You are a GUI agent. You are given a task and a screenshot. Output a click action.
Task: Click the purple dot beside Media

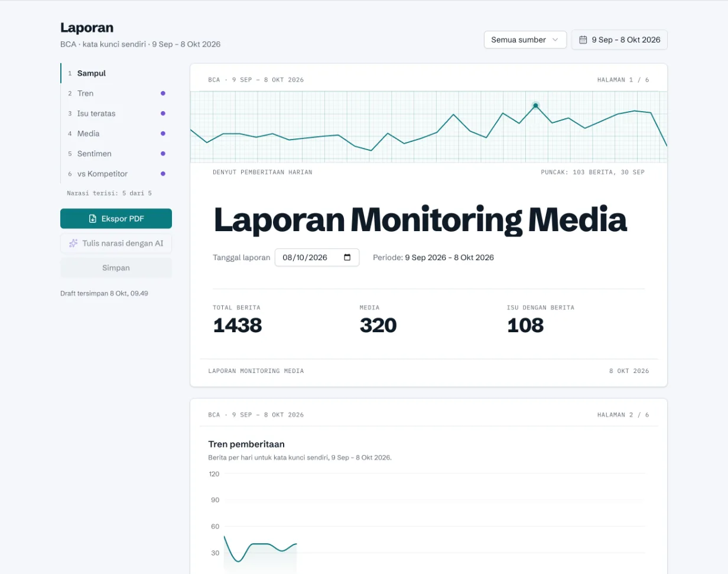click(x=163, y=134)
